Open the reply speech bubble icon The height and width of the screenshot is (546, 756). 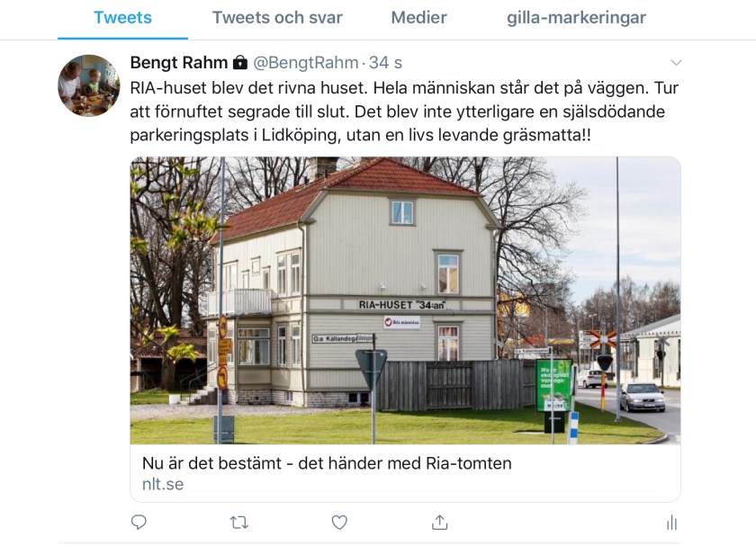pos(139,522)
